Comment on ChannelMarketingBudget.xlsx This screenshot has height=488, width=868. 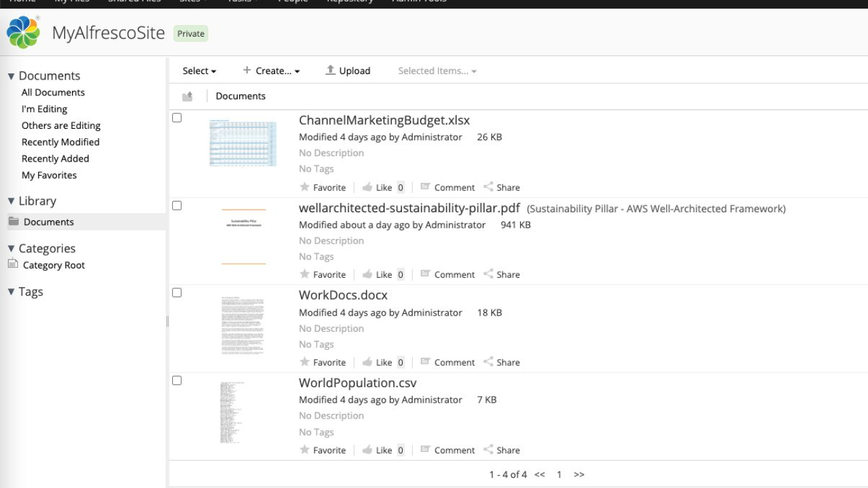point(447,188)
